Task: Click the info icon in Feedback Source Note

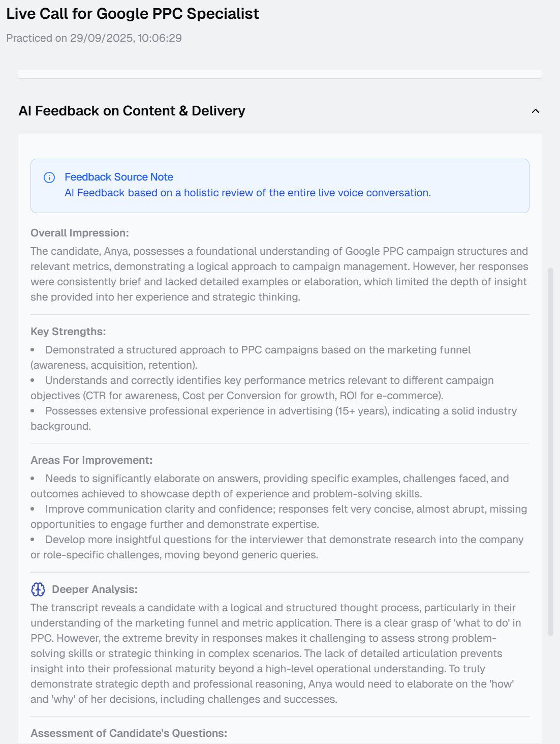Action: (x=49, y=177)
